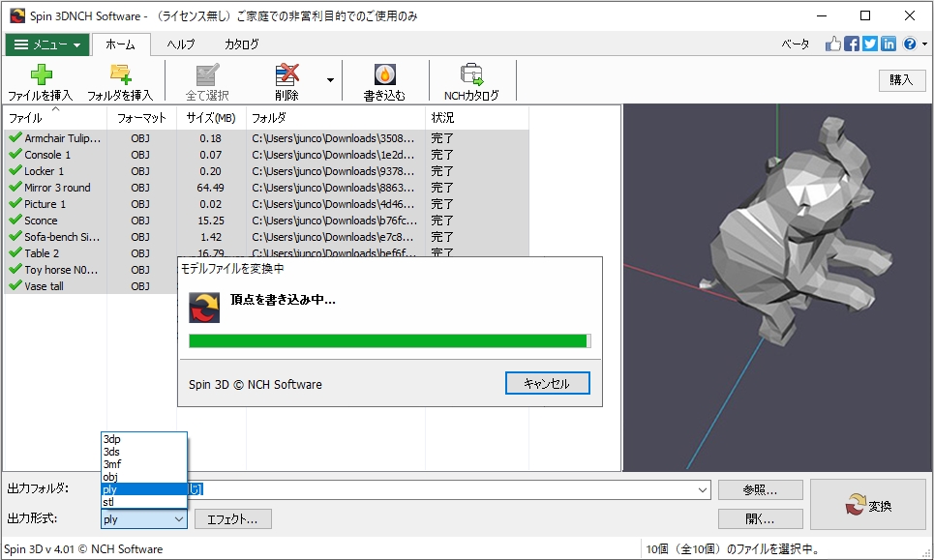Open the small arrow beside the help icon
The height and width of the screenshot is (560, 934).
click(924, 44)
